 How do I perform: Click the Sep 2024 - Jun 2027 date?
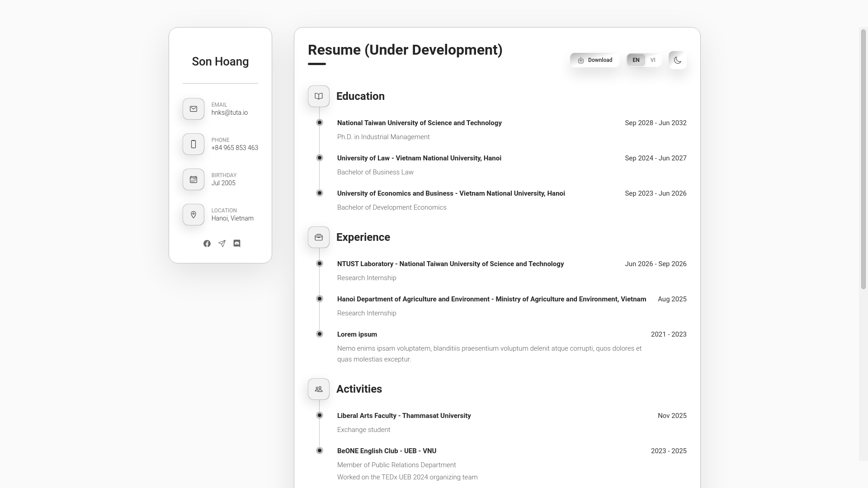pyautogui.click(x=656, y=158)
